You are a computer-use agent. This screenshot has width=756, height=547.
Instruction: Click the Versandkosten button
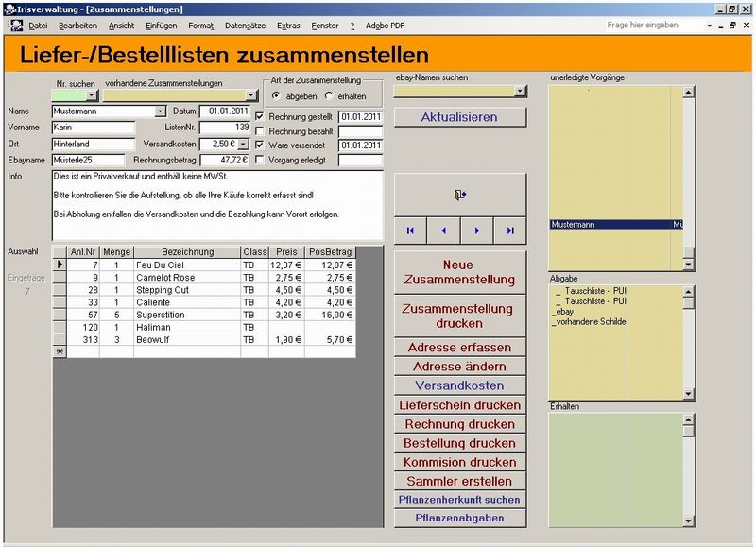[460, 385]
